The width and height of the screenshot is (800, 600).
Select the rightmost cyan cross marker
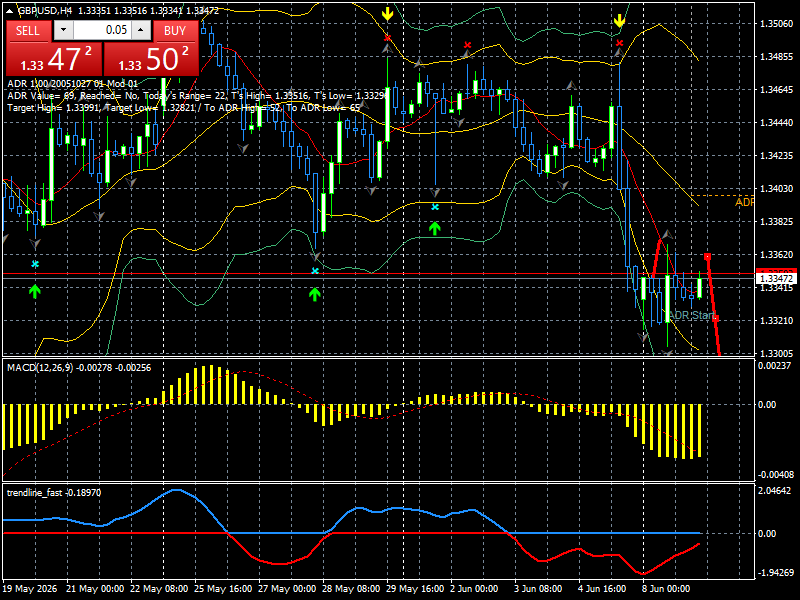435,207
